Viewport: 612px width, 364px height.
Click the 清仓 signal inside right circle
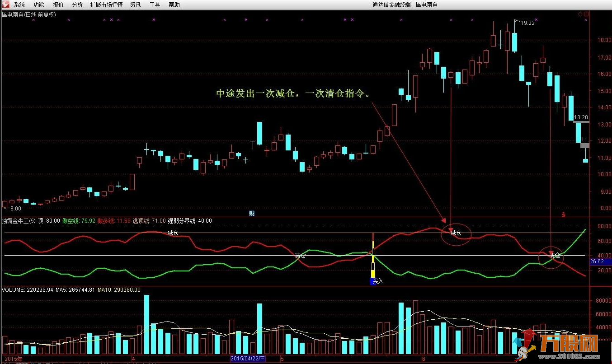point(554,256)
